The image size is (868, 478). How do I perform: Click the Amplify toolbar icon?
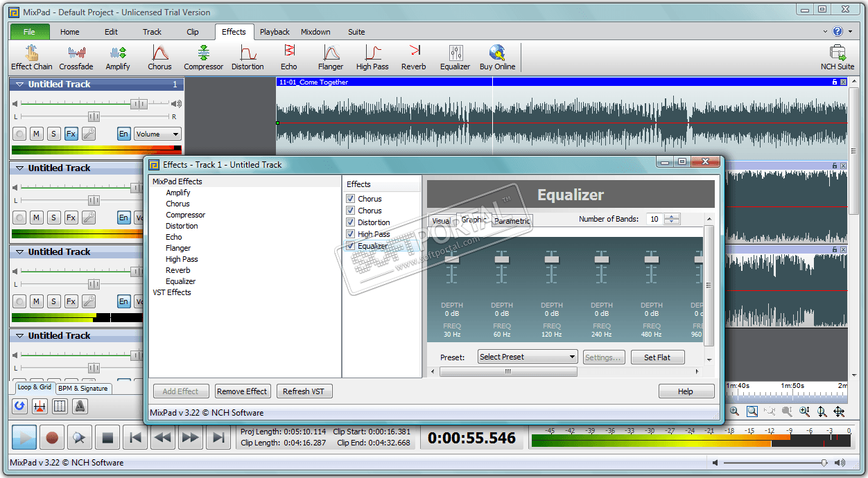118,57
